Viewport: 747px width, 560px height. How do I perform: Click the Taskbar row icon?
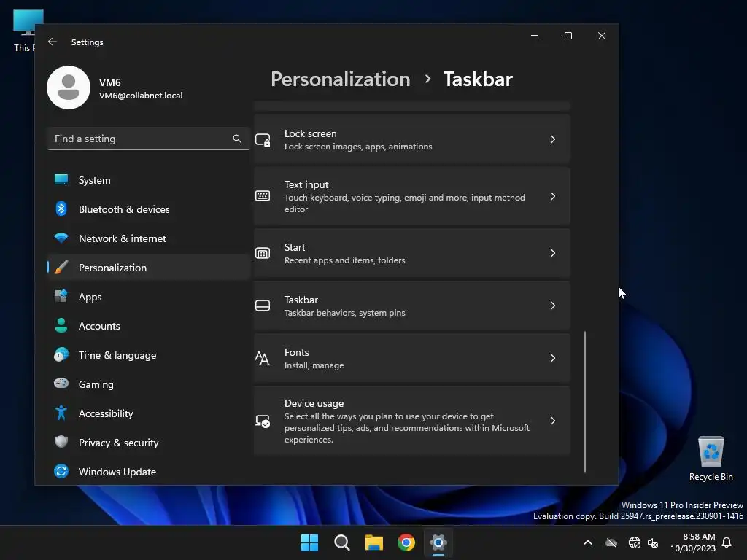coord(263,306)
